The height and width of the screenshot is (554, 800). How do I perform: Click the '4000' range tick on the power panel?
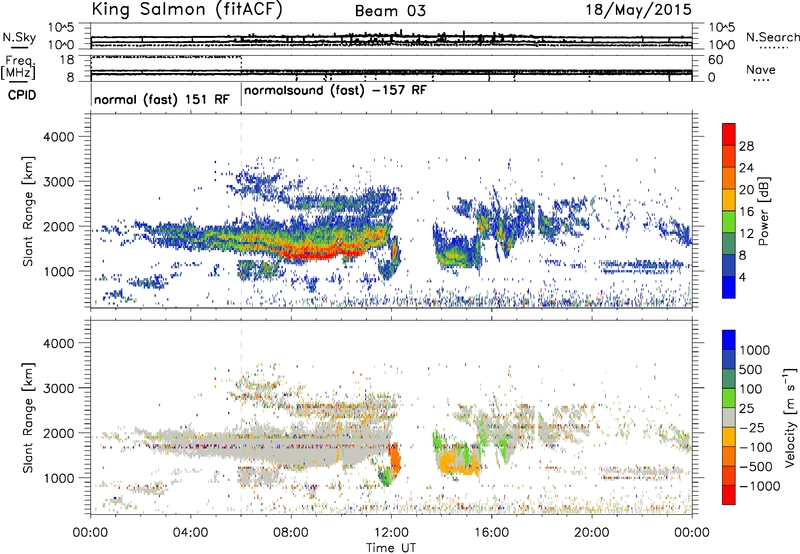[x=58, y=137]
